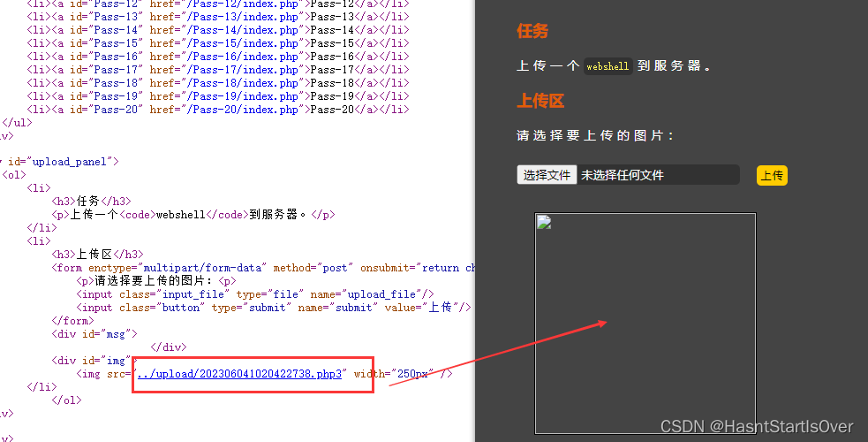This screenshot has height=442, width=868.
Task: Click the orange 上传区 heading
Action: coord(540,101)
